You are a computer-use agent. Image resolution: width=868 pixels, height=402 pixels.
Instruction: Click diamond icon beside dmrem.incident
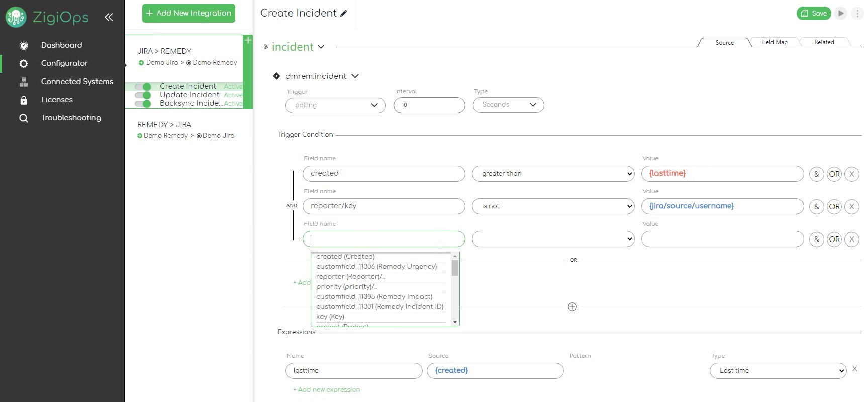click(x=276, y=76)
